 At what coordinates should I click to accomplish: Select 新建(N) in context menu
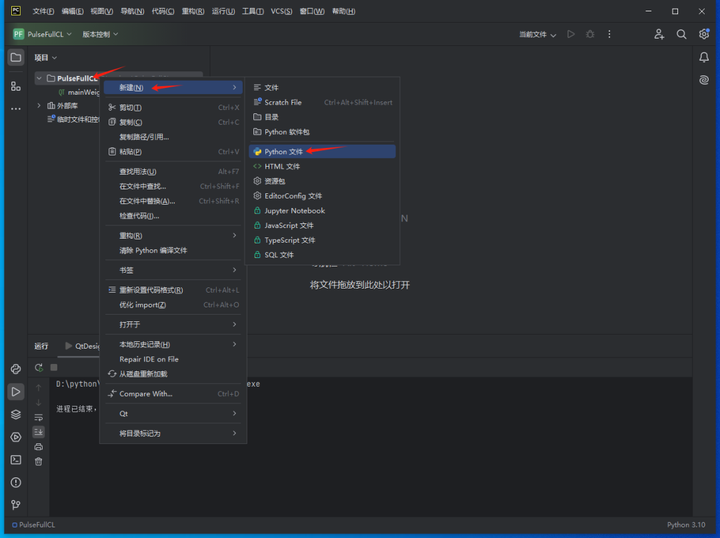pyautogui.click(x=173, y=87)
